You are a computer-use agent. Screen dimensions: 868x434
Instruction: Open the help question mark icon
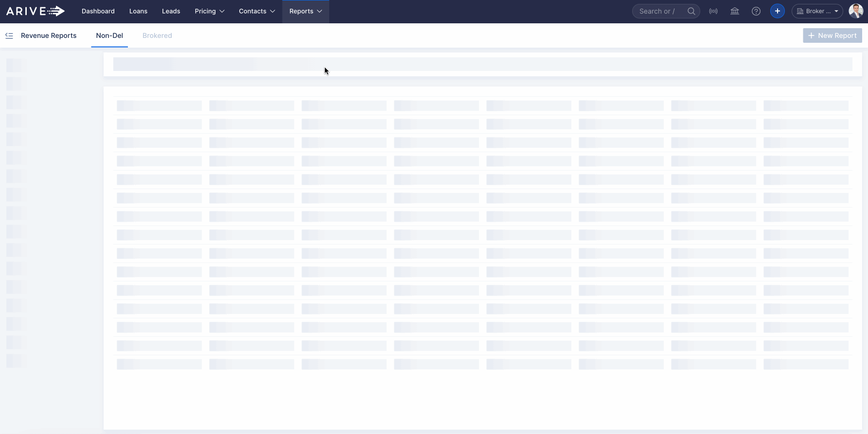pos(756,11)
